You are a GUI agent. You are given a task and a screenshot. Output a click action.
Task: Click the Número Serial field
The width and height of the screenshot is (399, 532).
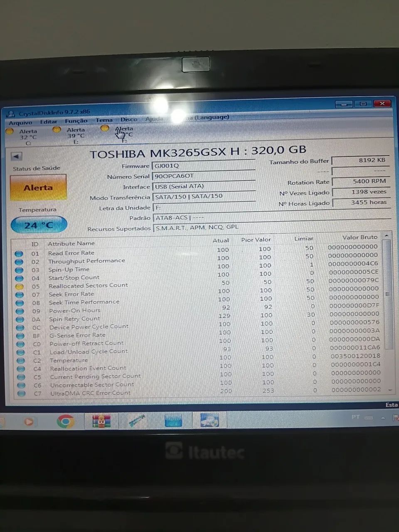point(204,176)
